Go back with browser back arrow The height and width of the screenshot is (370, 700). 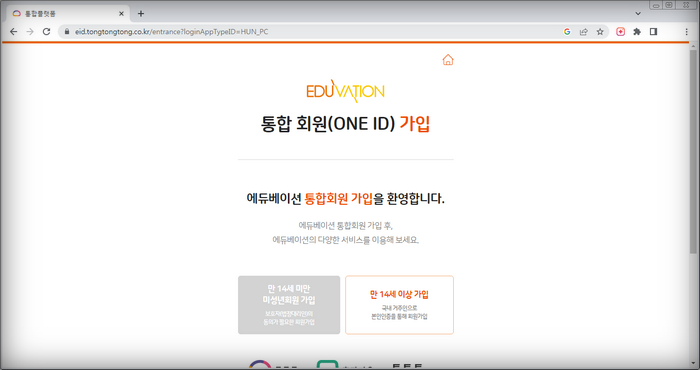[x=13, y=32]
